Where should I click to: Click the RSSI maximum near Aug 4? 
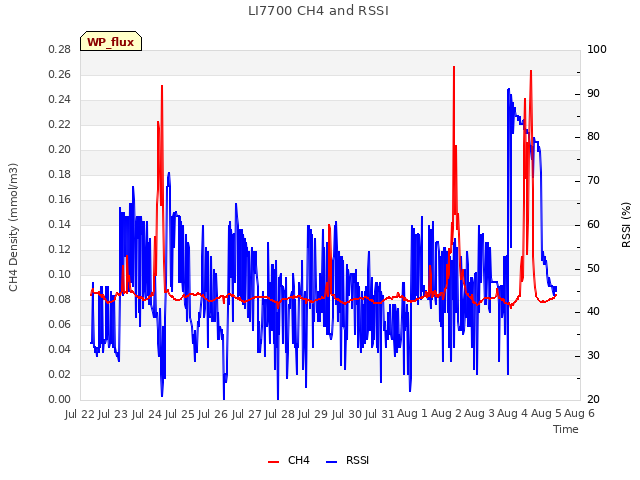509,89
